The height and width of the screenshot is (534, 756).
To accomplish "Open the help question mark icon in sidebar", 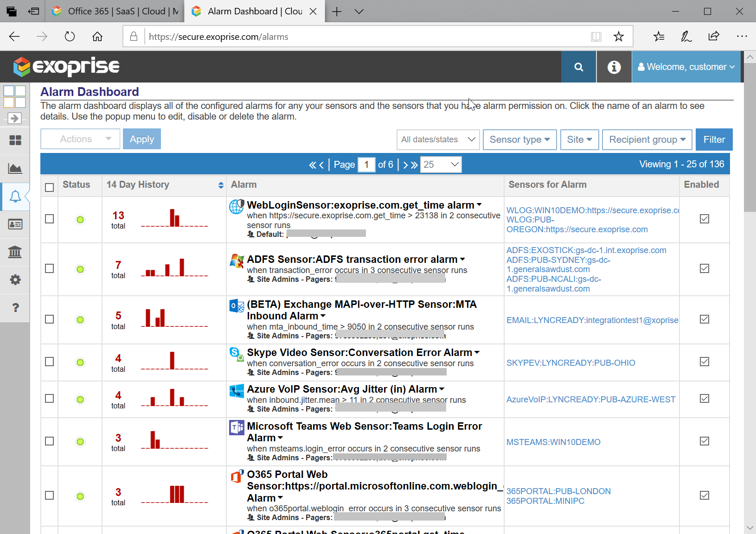I will click(15, 307).
